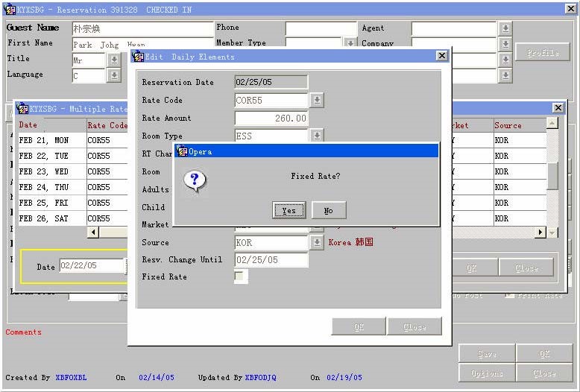The width and height of the screenshot is (580, 392).
Task: Close the Edit Daily Elements dialog
Action: click(441, 56)
